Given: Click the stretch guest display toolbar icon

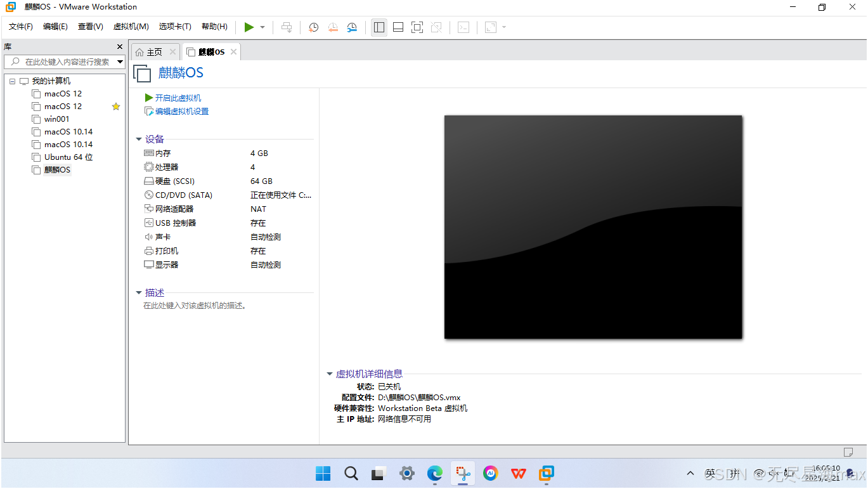Looking at the screenshot, I should (491, 27).
